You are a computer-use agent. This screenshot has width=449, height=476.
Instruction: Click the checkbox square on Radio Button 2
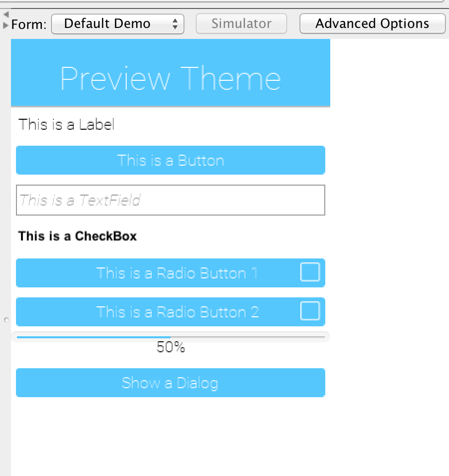pyautogui.click(x=310, y=311)
